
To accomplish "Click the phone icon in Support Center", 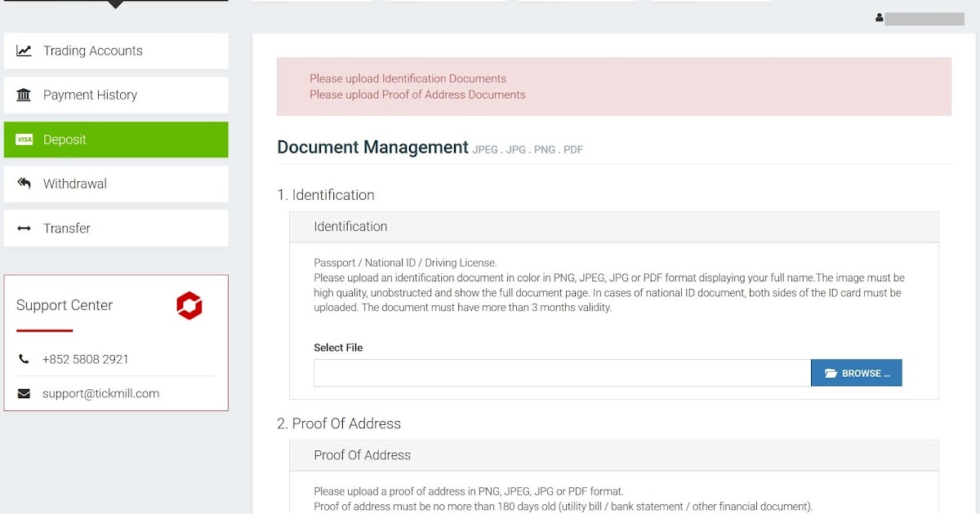I will click(x=23, y=359).
